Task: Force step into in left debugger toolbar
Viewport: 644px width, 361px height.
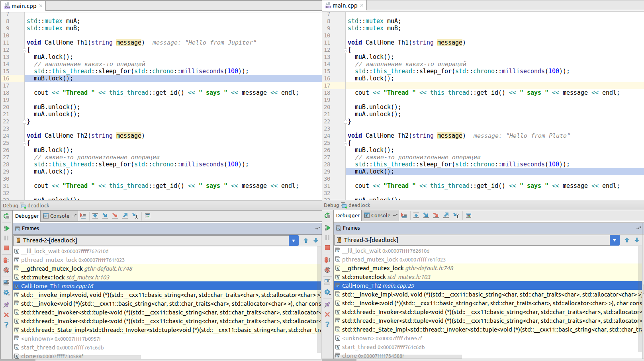Action: point(115,216)
